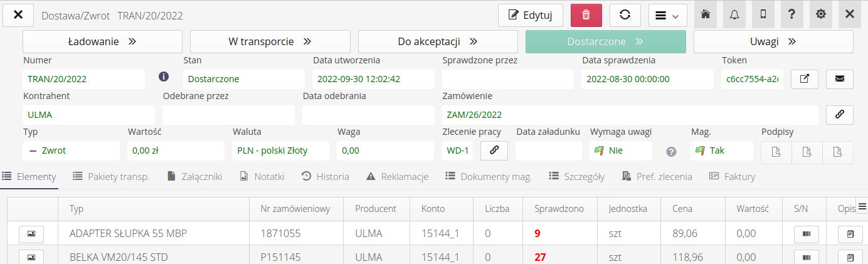Click the refresh icon button

625,15
